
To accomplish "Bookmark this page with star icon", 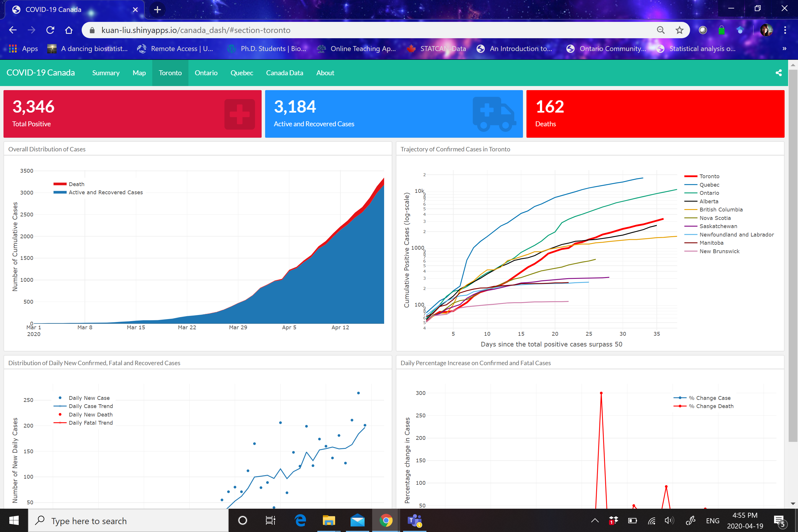I will 679,30.
